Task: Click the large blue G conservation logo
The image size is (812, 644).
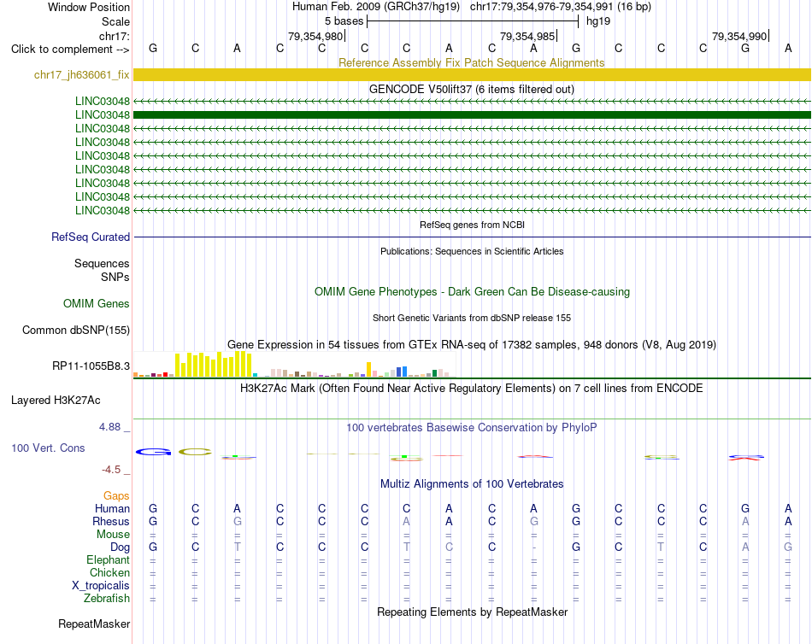Action: point(153,452)
